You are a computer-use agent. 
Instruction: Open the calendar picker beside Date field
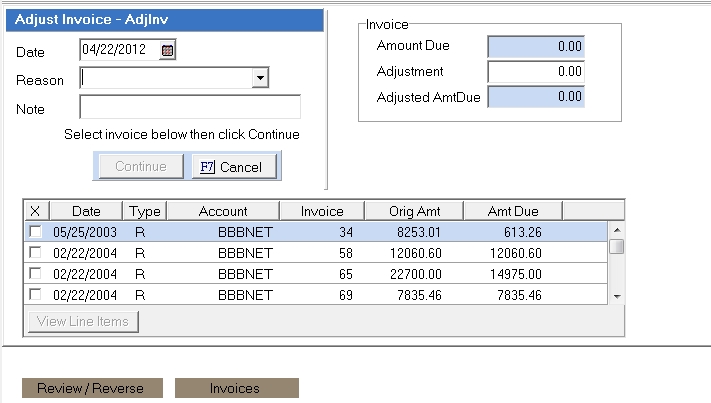tap(167, 49)
